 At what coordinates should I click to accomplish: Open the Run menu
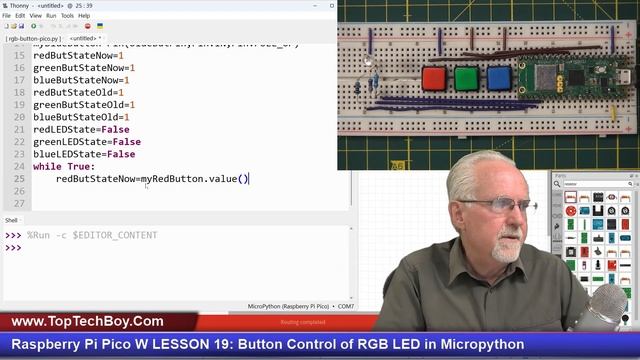pyautogui.click(x=51, y=16)
